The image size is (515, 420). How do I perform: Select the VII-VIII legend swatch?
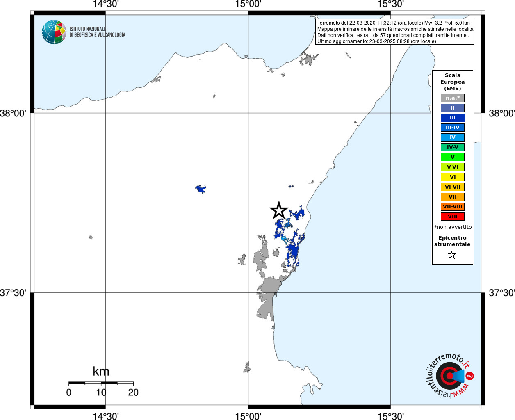pos(453,207)
